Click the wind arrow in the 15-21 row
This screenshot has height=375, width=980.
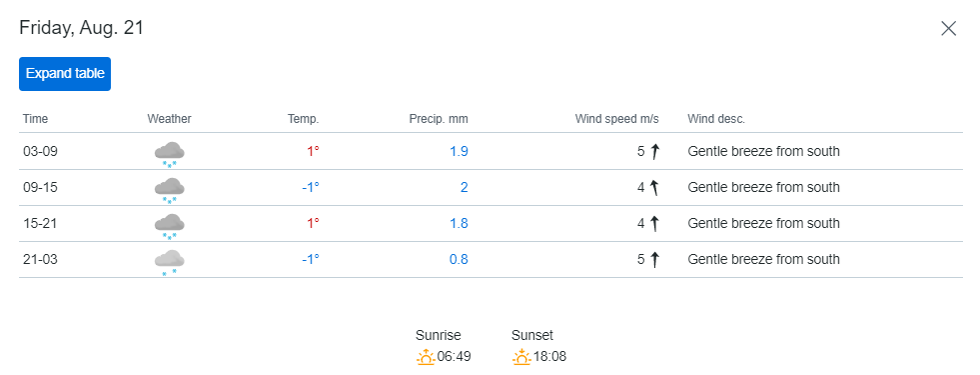655,223
